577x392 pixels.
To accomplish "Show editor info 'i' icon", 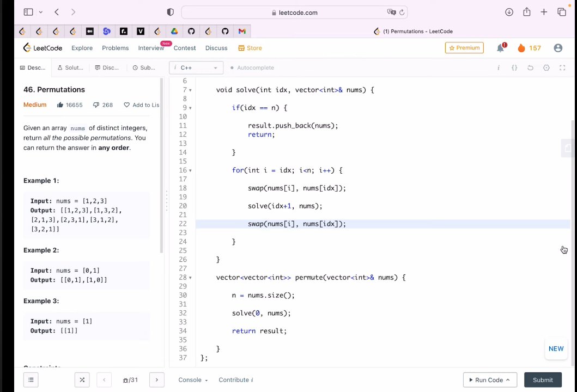I will pos(498,68).
